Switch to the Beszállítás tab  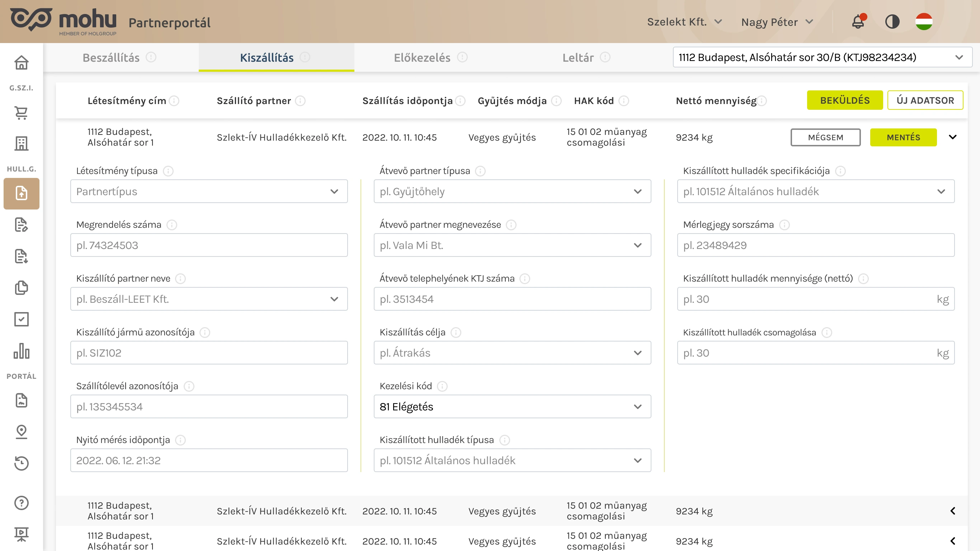tap(111, 57)
